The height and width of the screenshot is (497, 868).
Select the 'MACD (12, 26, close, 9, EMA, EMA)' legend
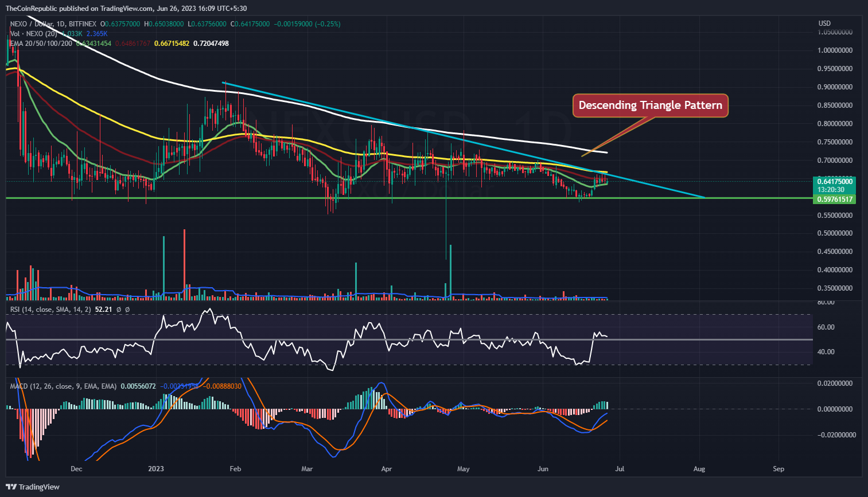click(x=64, y=386)
